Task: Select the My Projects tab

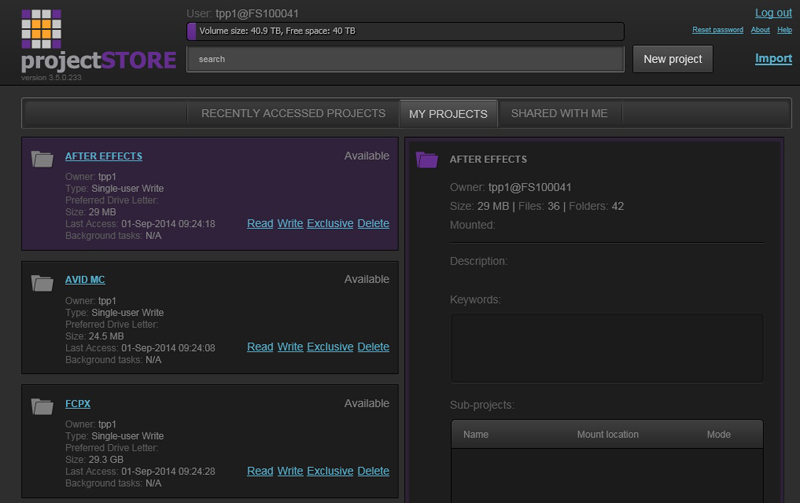Action: click(x=448, y=114)
